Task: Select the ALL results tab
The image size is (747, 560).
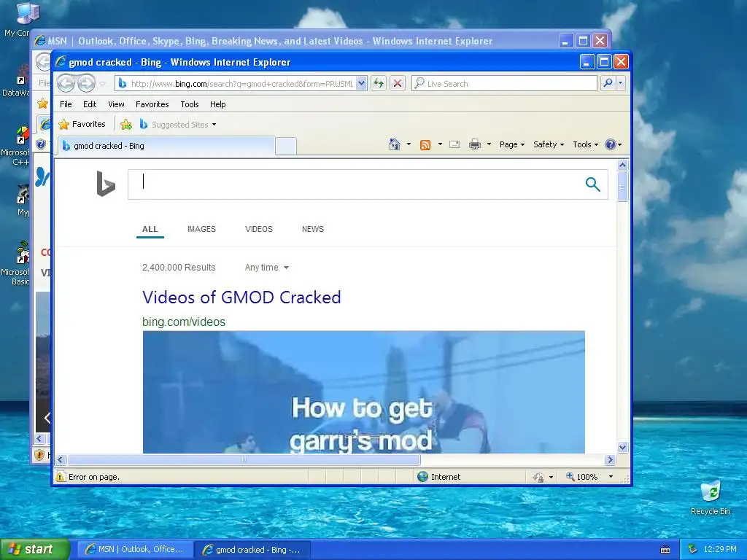Action: [150, 229]
